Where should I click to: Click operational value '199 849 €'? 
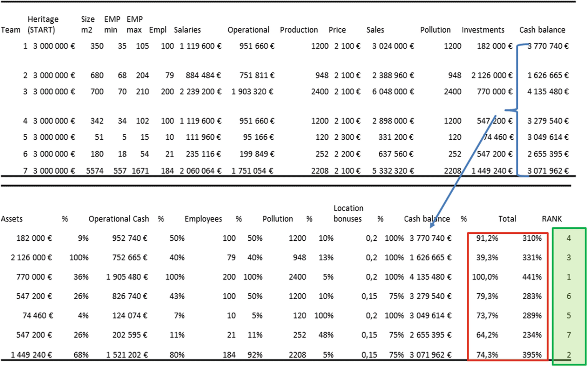pyautogui.click(x=256, y=154)
